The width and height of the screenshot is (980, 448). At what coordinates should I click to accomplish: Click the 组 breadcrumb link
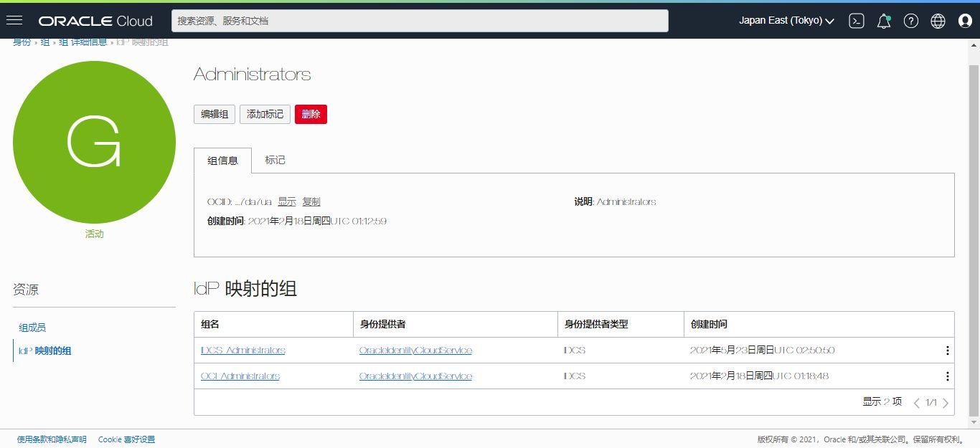click(45, 42)
